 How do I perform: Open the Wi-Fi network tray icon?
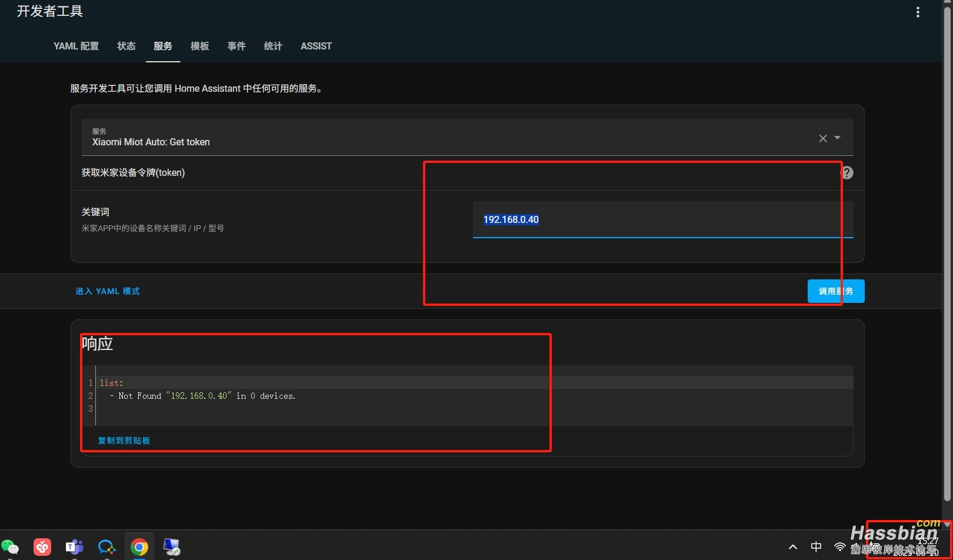839,547
